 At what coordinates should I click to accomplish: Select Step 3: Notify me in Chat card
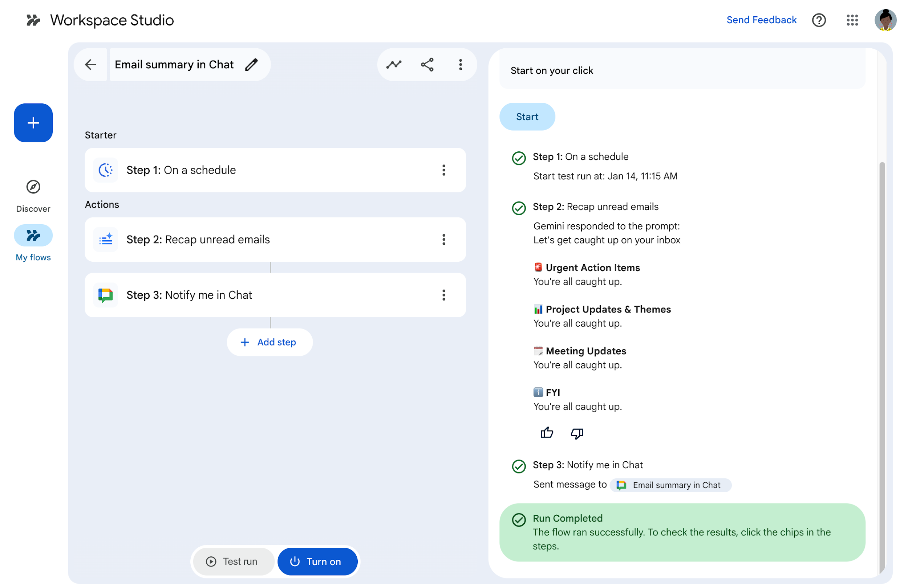[275, 295]
